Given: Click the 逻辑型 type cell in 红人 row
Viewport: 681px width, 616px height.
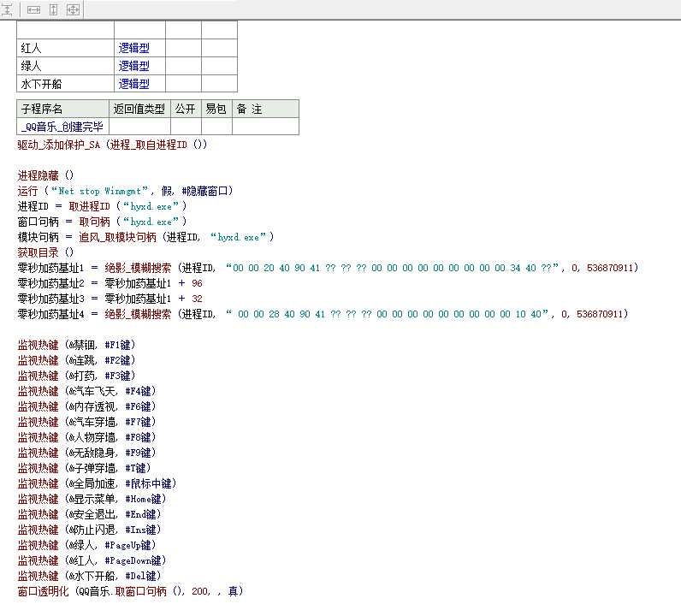Looking at the screenshot, I should (139, 48).
